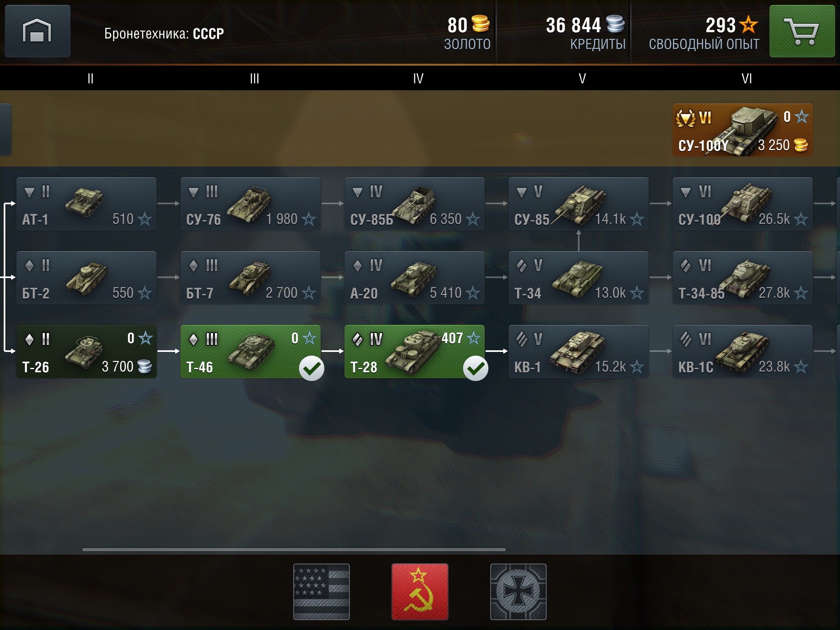Select the USA nation flag
The height and width of the screenshot is (630, 840).
point(322,592)
